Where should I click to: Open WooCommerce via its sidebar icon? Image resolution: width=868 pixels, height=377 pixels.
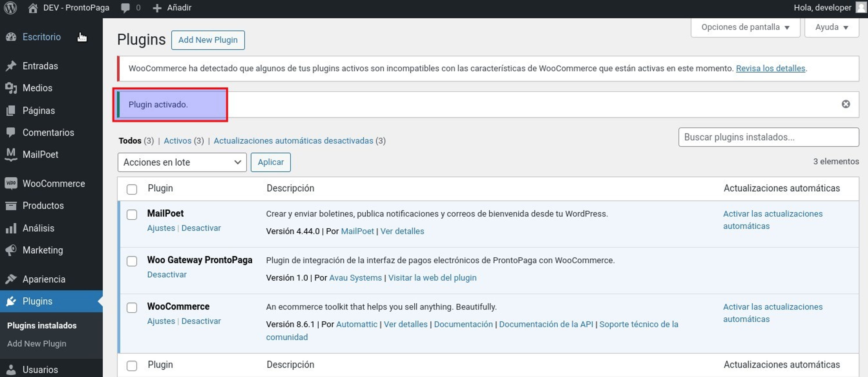[x=11, y=183]
